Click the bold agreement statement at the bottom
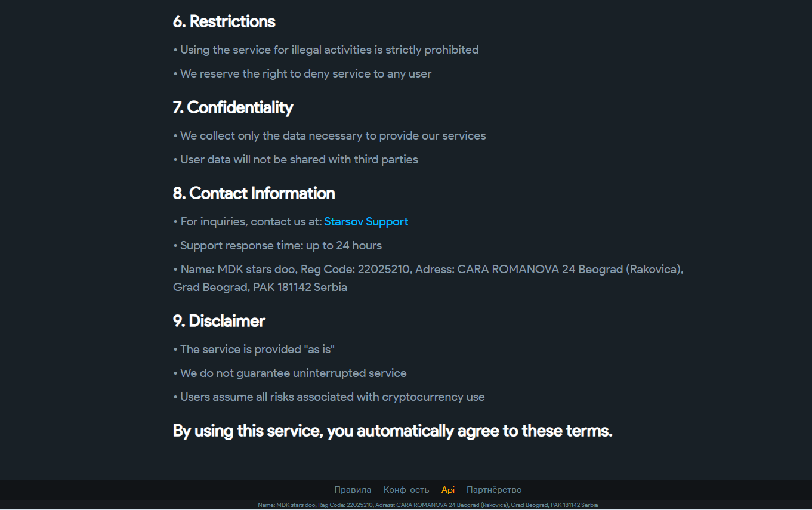 [x=393, y=431]
